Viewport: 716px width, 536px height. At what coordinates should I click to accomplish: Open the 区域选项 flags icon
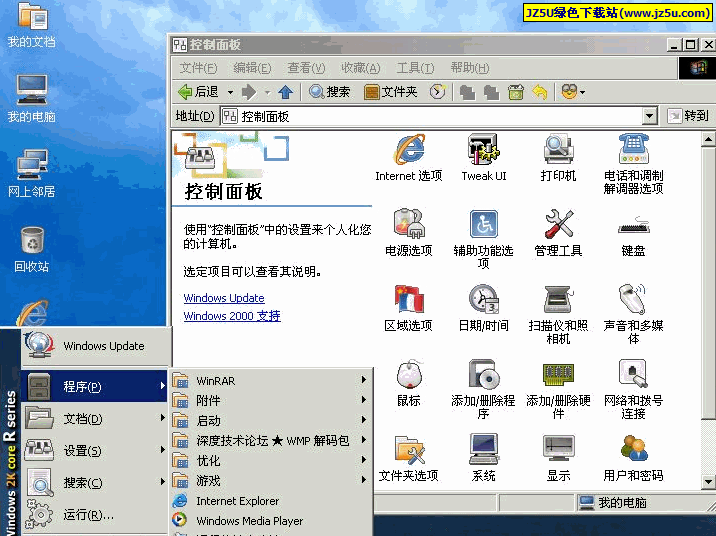(x=409, y=307)
